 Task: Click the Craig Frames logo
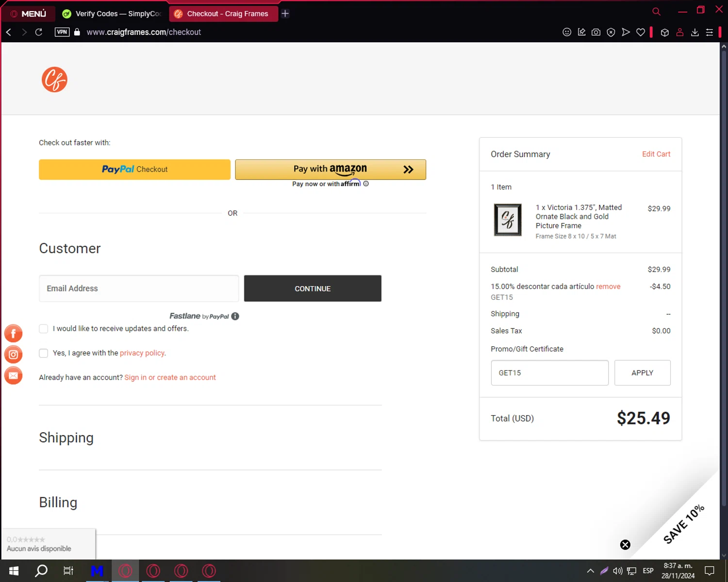(54, 80)
